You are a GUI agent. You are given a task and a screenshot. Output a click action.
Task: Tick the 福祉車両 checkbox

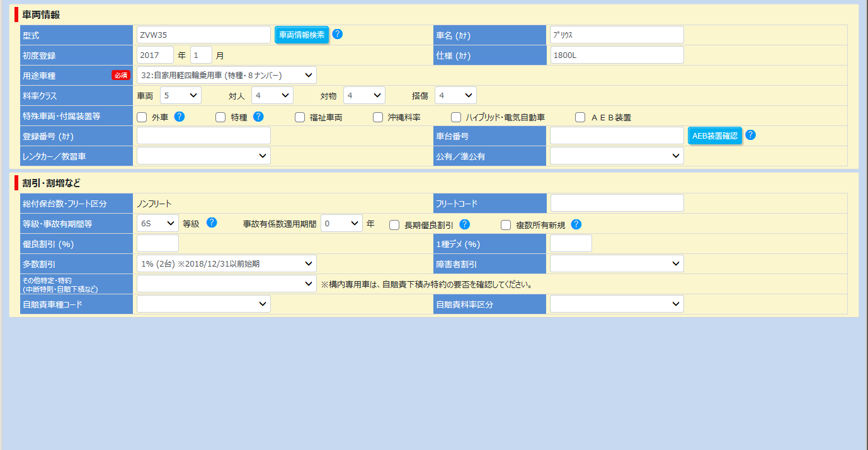click(x=300, y=117)
